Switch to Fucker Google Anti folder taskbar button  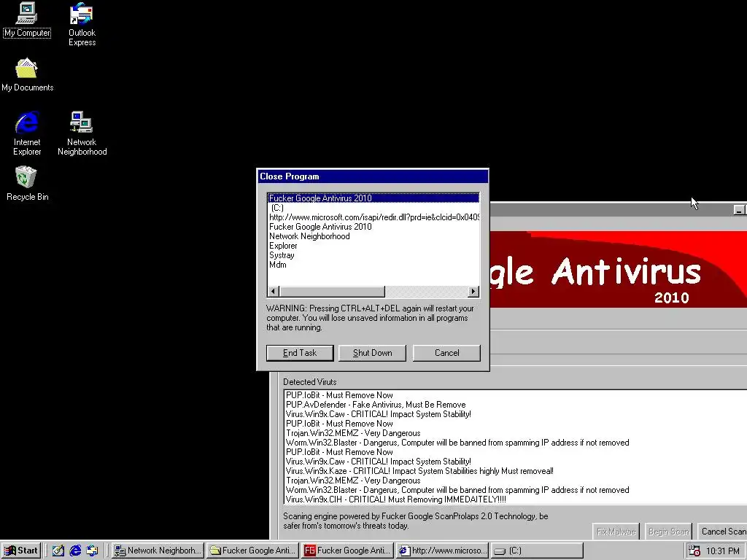pyautogui.click(x=253, y=551)
